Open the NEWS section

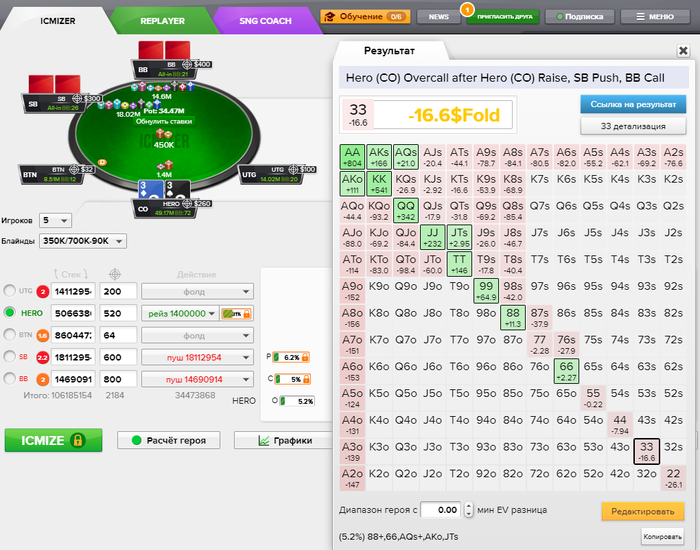(x=438, y=17)
